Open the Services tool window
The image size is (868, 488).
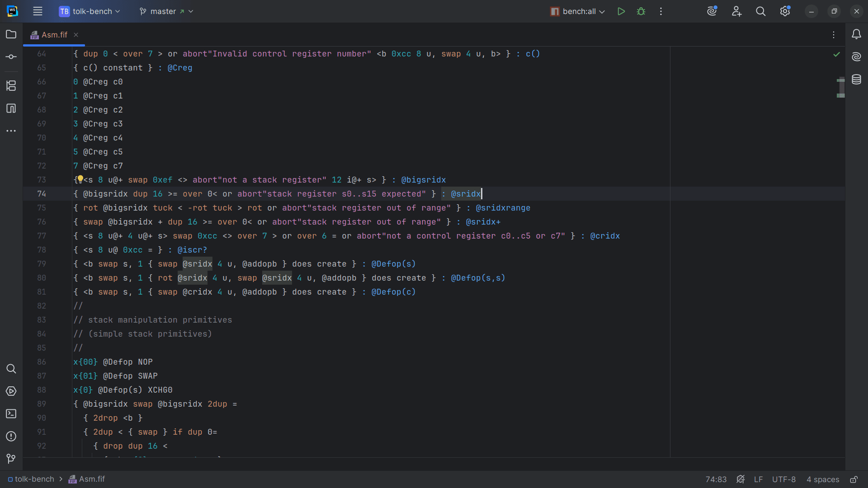(x=11, y=391)
